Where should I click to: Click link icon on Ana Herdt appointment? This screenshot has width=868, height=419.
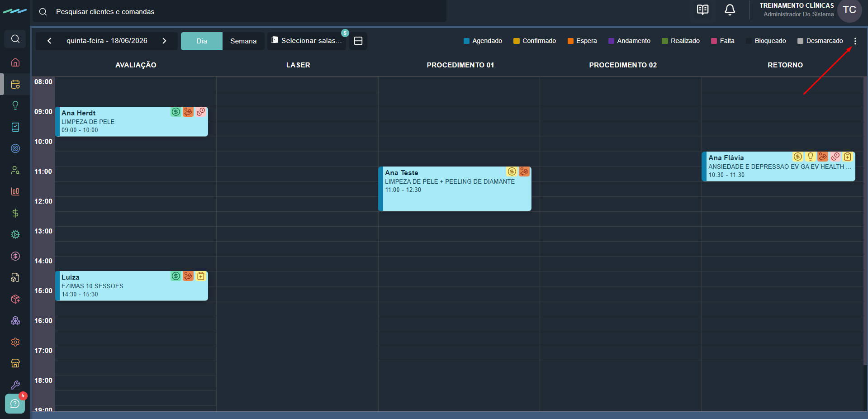tap(201, 112)
